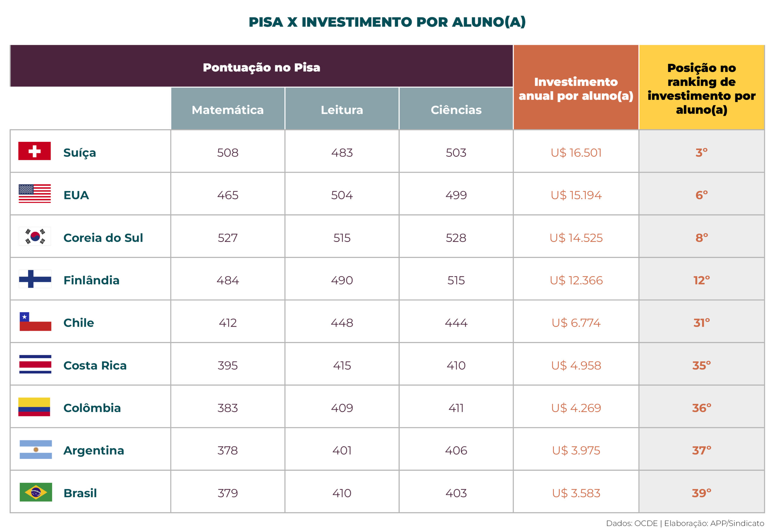Click the Finlândia country label
Image resolution: width=774 pixels, height=532 pixels.
(x=91, y=280)
